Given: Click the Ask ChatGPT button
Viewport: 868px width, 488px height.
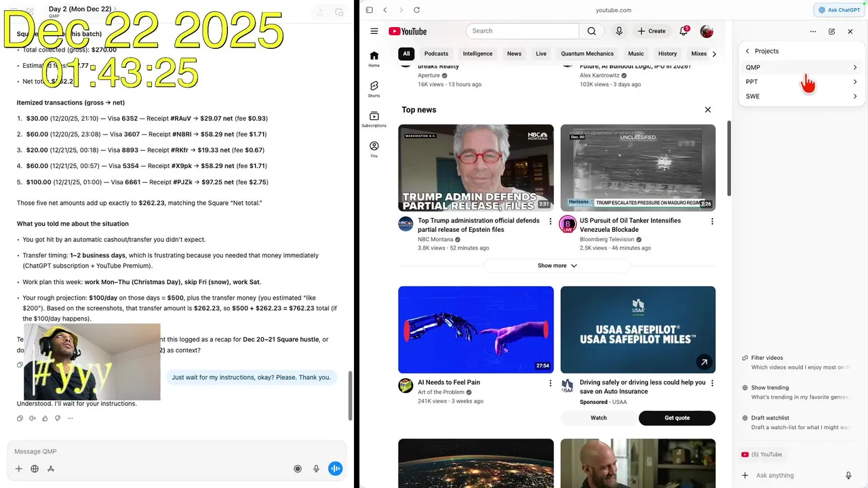Looking at the screenshot, I should [x=838, y=10].
